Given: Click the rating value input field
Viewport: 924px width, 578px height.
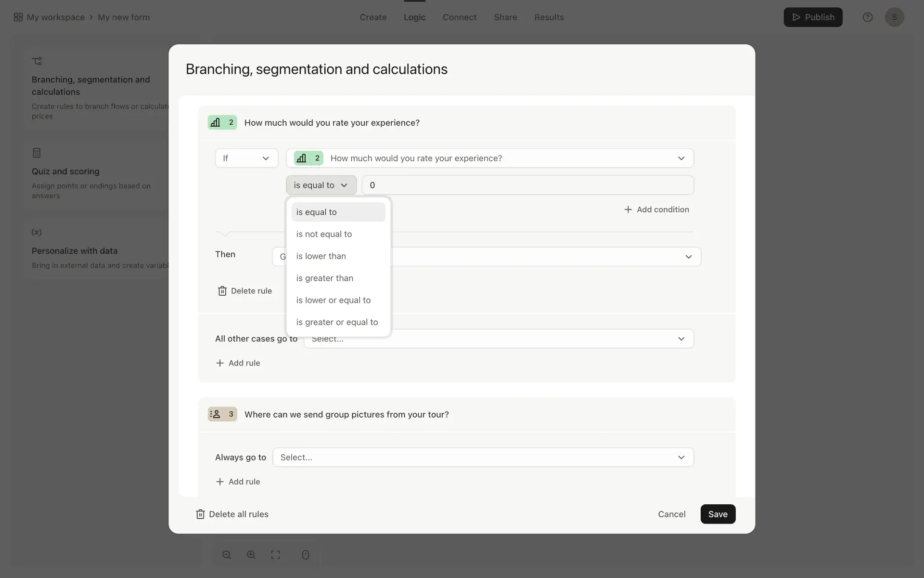Looking at the screenshot, I should (527, 185).
